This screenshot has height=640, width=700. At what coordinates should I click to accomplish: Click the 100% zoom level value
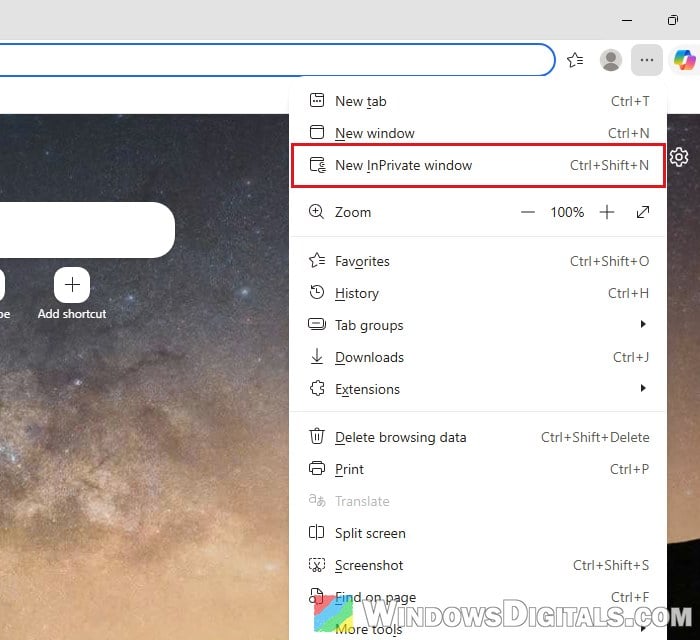click(x=567, y=212)
